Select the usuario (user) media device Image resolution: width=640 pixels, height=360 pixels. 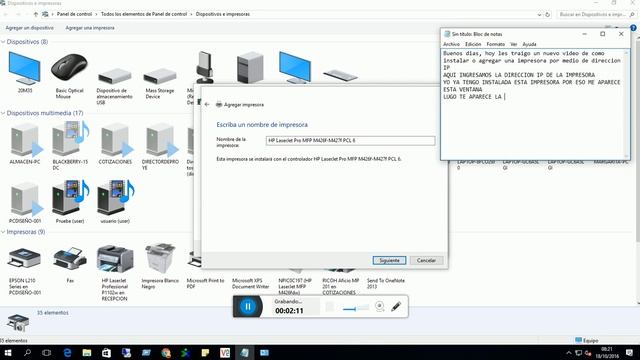pyautogui.click(x=116, y=198)
